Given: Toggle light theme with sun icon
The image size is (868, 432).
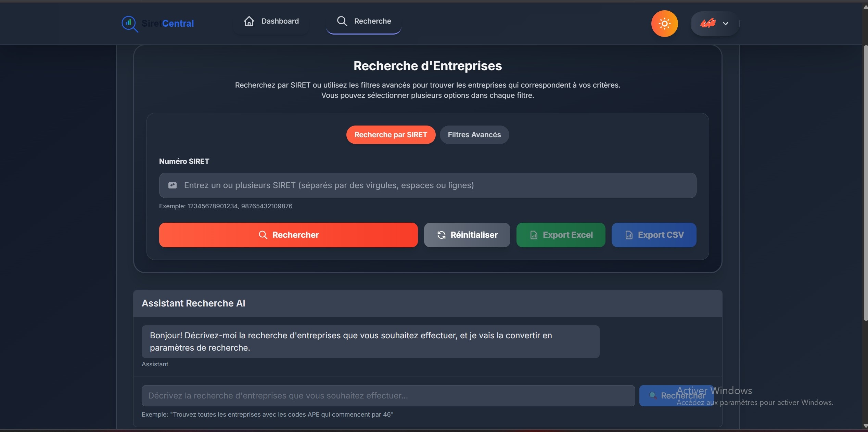Looking at the screenshot, I should 664,24.
